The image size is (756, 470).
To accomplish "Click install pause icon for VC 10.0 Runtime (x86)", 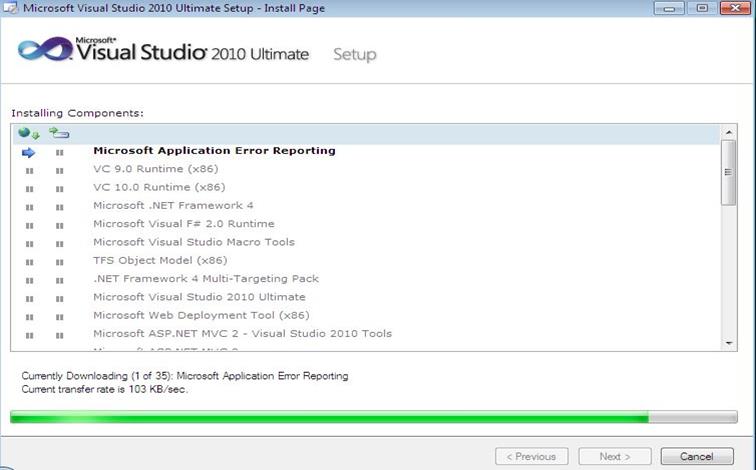I will click(59, 189).
